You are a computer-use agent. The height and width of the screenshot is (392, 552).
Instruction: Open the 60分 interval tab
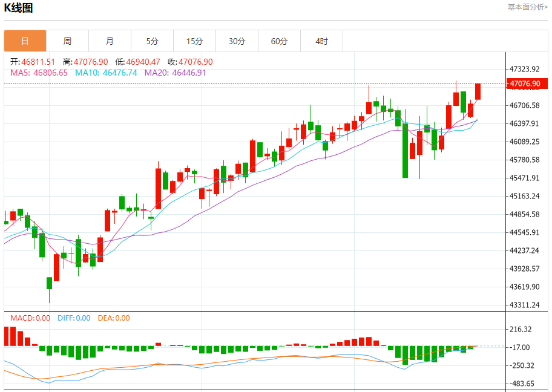click(279, 41)
